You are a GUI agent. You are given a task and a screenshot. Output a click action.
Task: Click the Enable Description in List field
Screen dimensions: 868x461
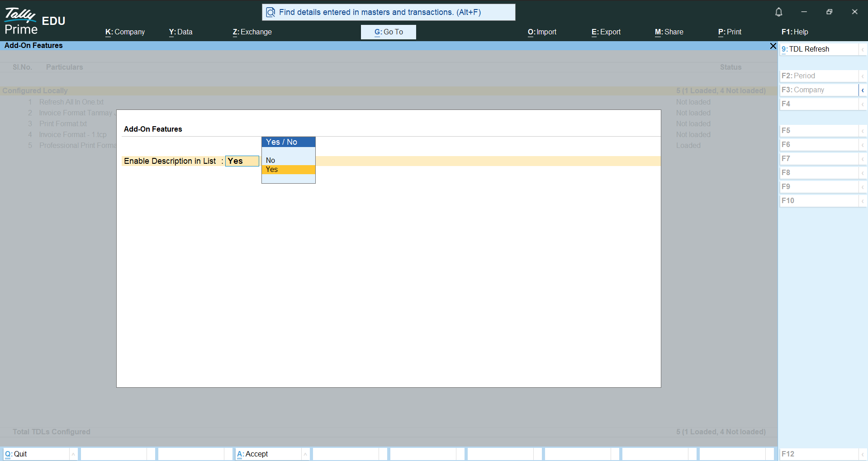tap(242, 161)
